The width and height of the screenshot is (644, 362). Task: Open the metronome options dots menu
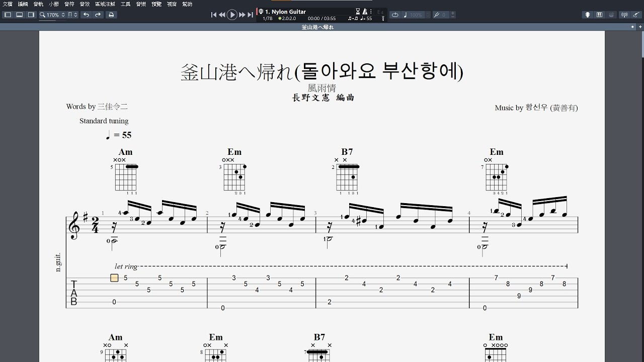coord(371,11)
